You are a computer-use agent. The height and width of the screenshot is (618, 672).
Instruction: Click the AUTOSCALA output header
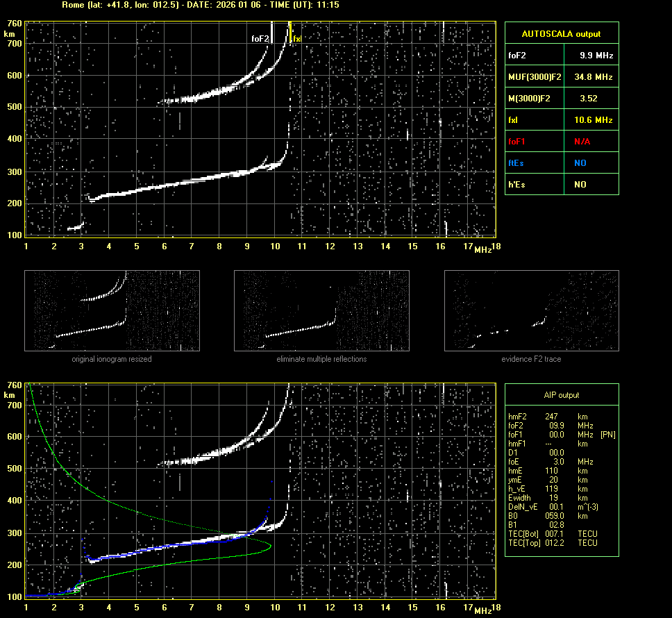click(x=561, y=33)
